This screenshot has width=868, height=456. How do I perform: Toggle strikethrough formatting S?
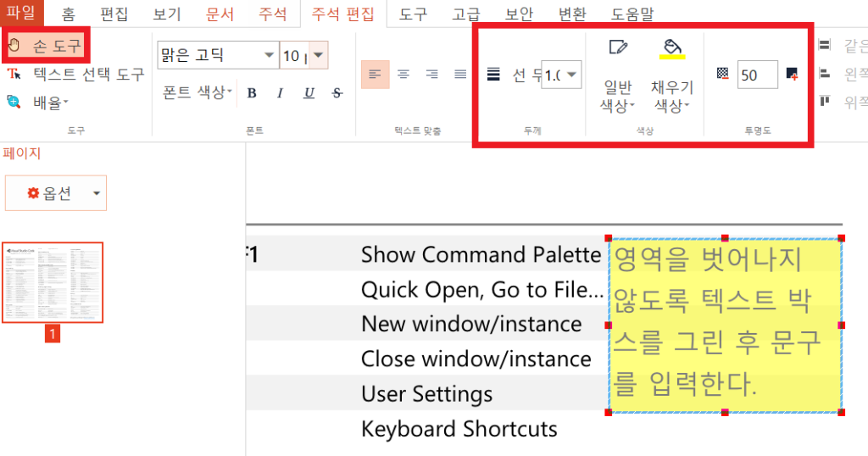337,93
